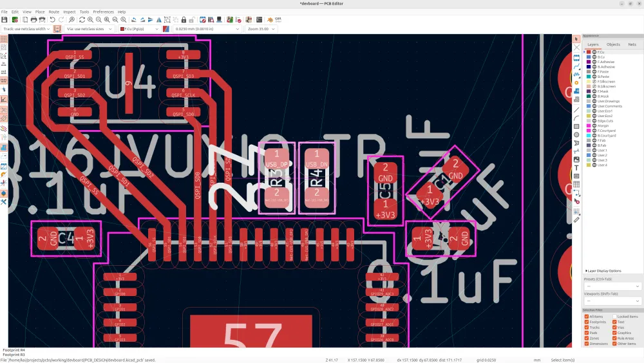The width and height of the screenshot is (644, 363).
Task: Select the Add Text tool
Action: point(576,167)
